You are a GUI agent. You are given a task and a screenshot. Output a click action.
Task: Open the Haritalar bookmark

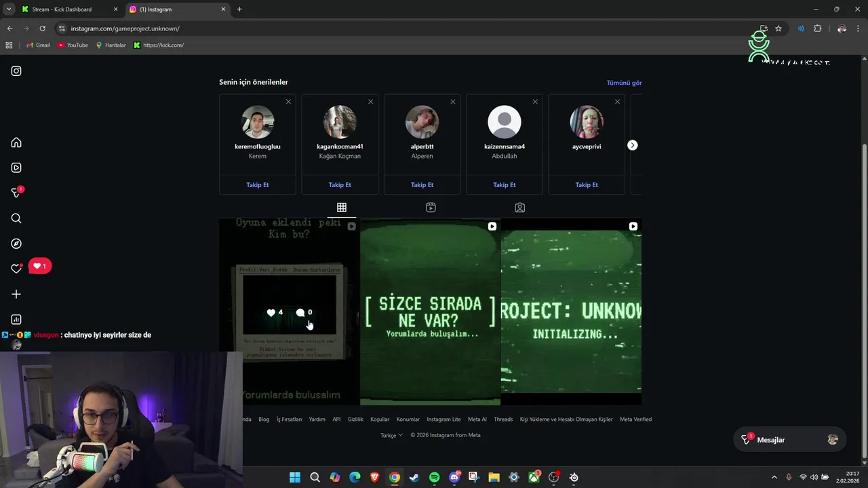111,45
